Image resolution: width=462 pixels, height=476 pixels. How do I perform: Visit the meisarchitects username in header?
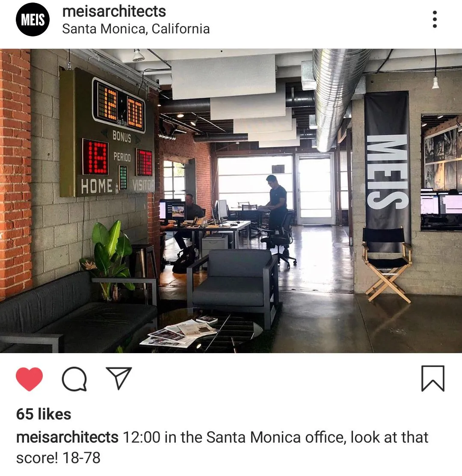coord(114,12)
